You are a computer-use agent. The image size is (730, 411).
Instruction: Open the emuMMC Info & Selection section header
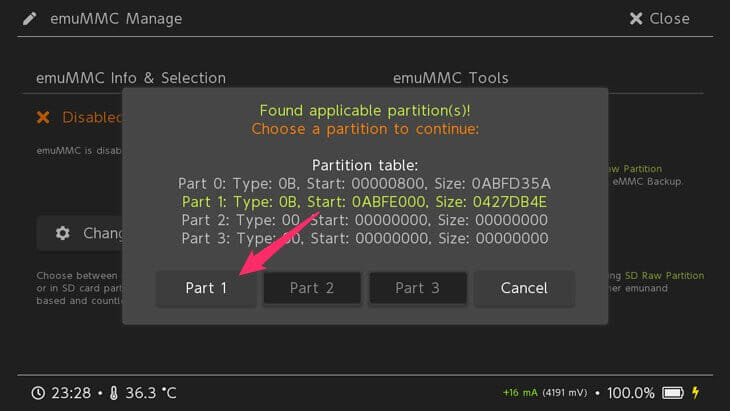coord(131,78)
